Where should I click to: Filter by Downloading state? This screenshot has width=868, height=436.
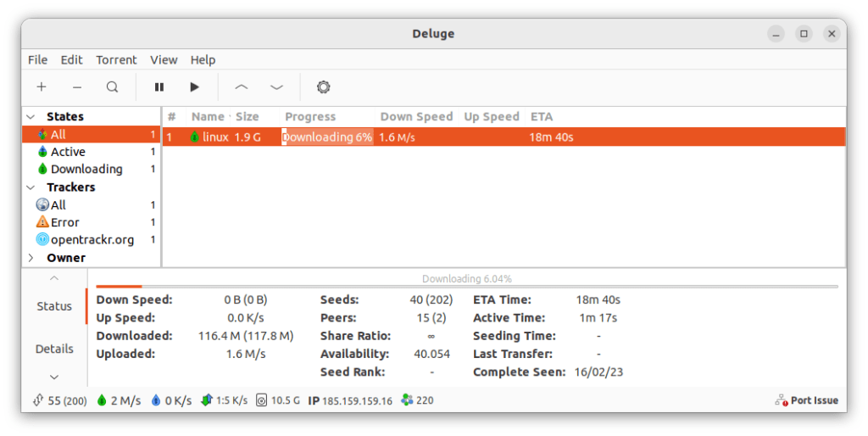click(x=92, y=169)
